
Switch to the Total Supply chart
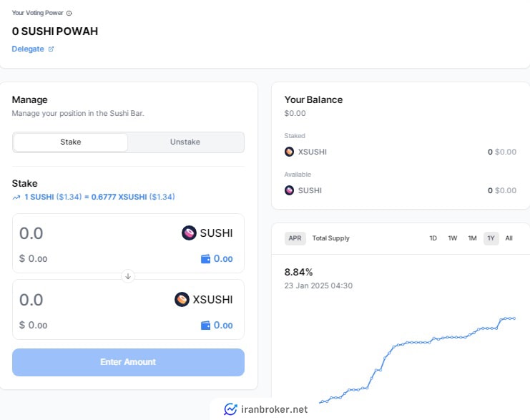coord(331,238)
